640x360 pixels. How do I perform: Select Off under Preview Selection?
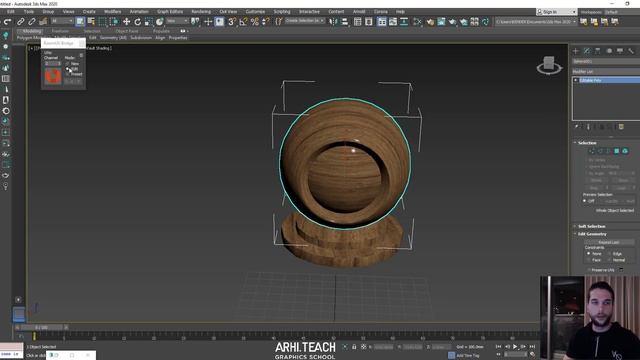[584, 201]
